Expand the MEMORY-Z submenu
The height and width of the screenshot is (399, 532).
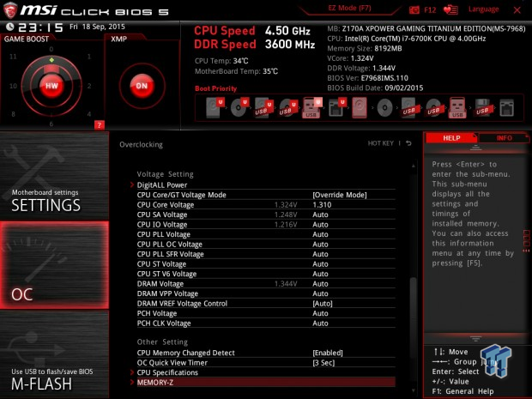pos(266,383)
